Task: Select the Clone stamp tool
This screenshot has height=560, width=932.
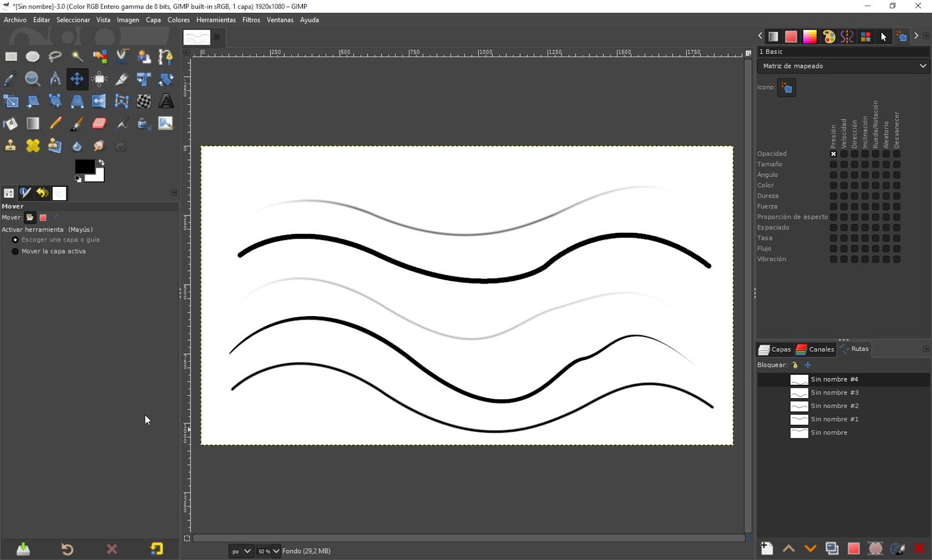Action: 10,146
